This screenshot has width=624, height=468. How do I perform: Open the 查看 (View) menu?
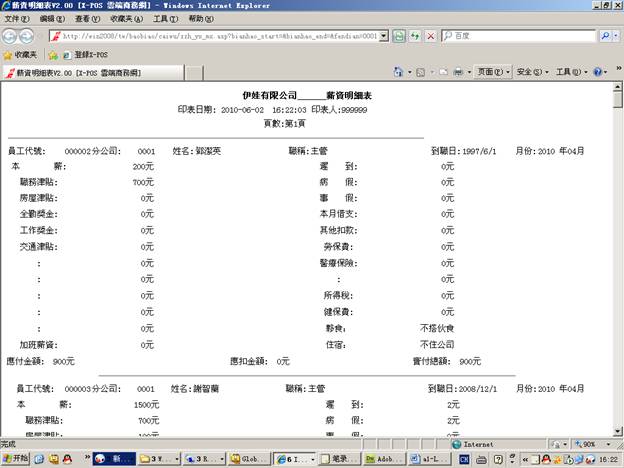(87, 18)
